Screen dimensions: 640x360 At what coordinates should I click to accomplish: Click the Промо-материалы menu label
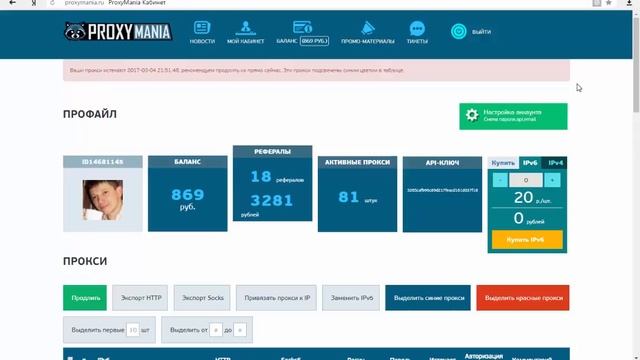(367, 41)
